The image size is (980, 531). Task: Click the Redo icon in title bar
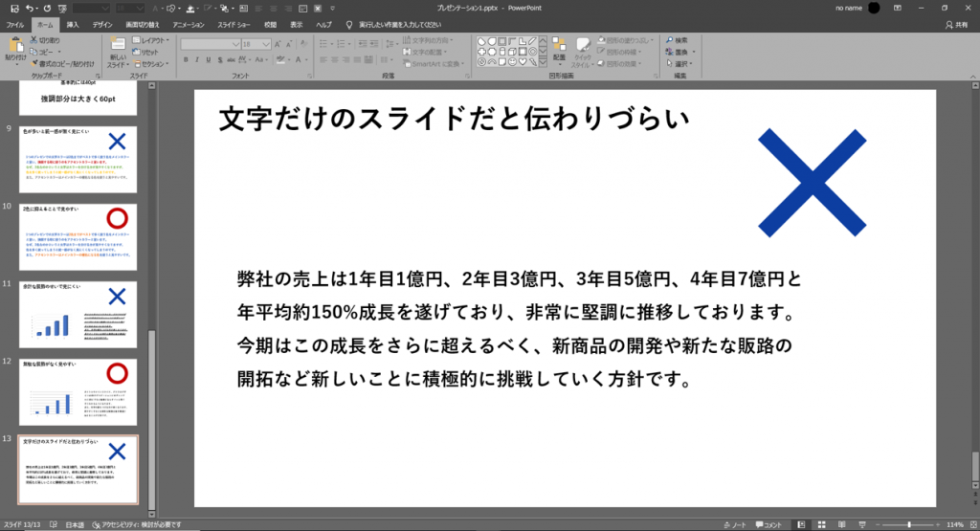tap(47, 8)
